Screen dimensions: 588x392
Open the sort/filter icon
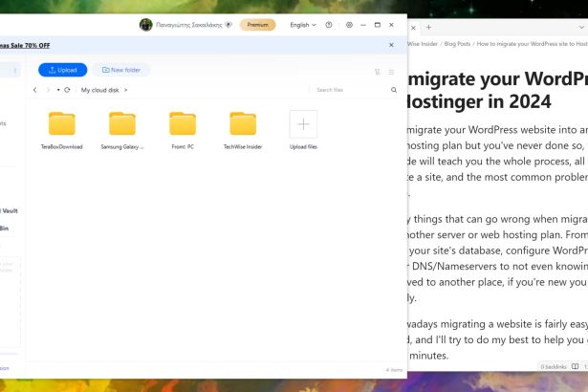click(378, 72)
